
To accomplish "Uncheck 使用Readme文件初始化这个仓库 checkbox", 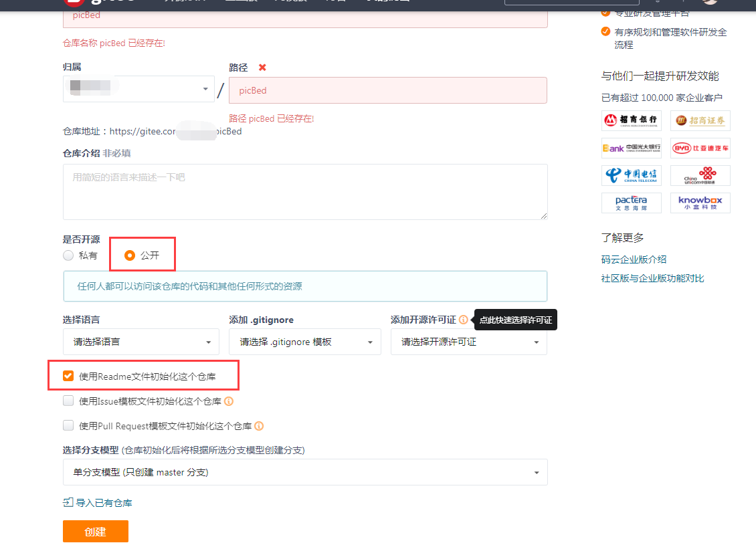I will 68,376.
